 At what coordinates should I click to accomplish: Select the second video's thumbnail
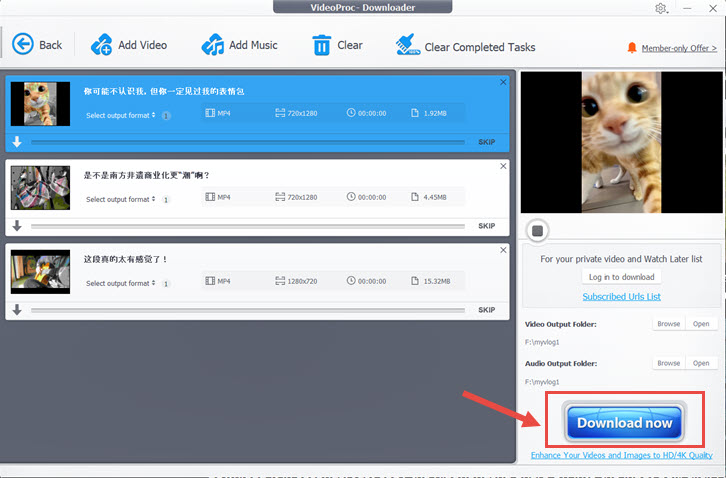pyautogui.click(x=40, y=188)
